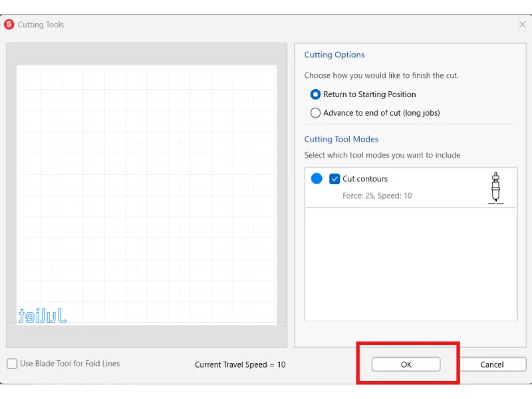Screen dimensions: 532x399
Task: Click the blue color circle for Cut contours
Action: [317, 179]
